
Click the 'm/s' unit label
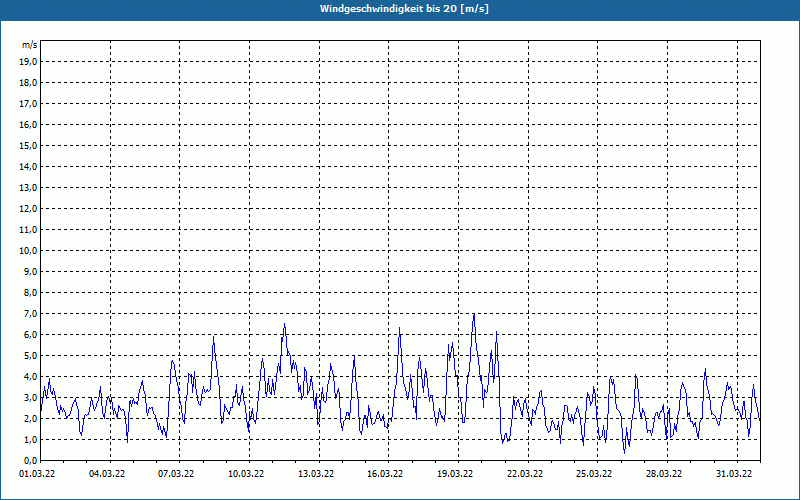[x=30, y=45]
